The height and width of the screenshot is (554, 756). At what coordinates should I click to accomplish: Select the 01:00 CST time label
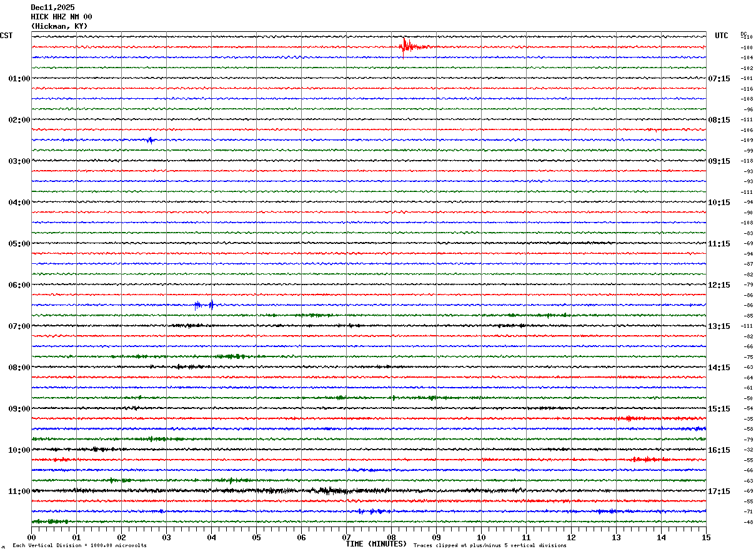click(19, 79)
